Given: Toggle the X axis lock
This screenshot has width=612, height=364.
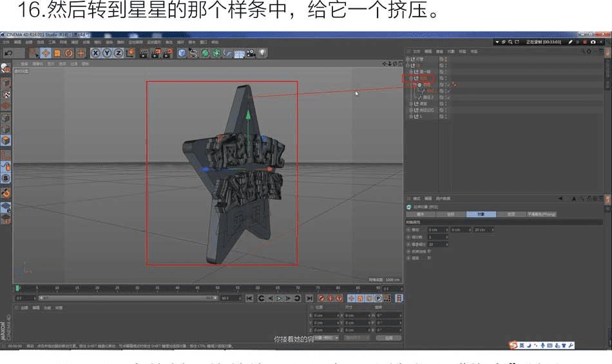Looking at the screenshot, I should pyautogui.click(x=95, y=53).
